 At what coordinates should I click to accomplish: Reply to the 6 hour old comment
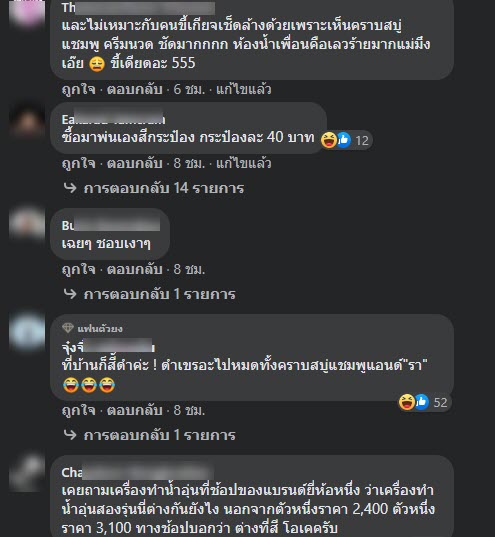point(135,89)
